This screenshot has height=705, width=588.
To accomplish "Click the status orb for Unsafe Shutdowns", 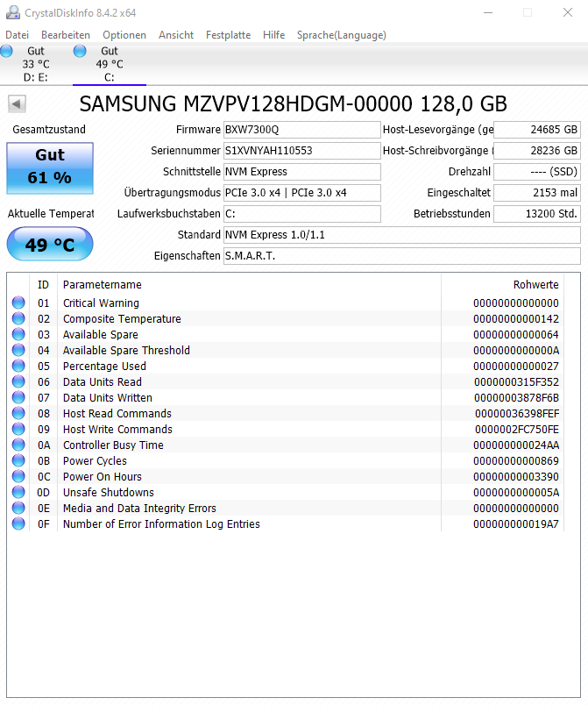I will (18, 492).
